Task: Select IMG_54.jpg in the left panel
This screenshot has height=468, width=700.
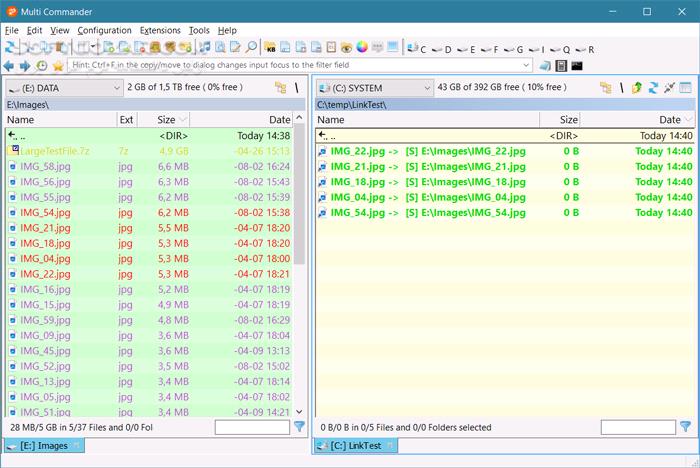Action: [149, 213]
